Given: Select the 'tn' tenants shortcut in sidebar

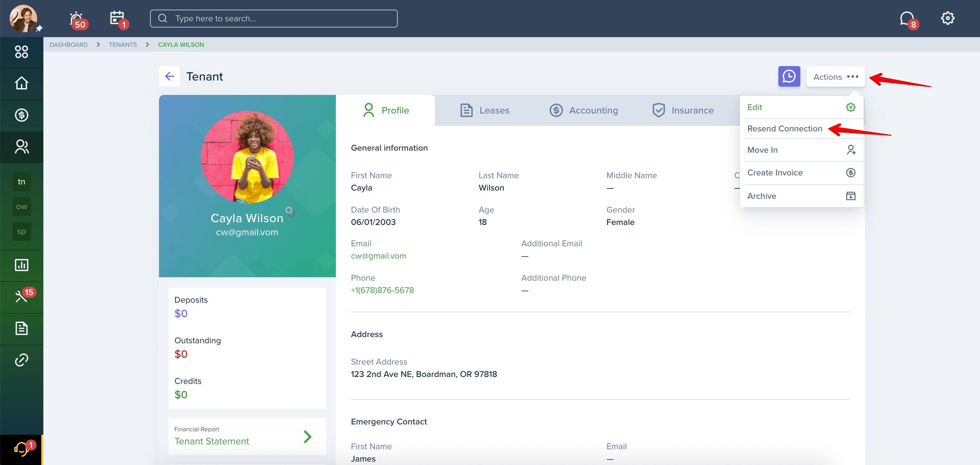Looking at the screenshot, I should 21,182.
